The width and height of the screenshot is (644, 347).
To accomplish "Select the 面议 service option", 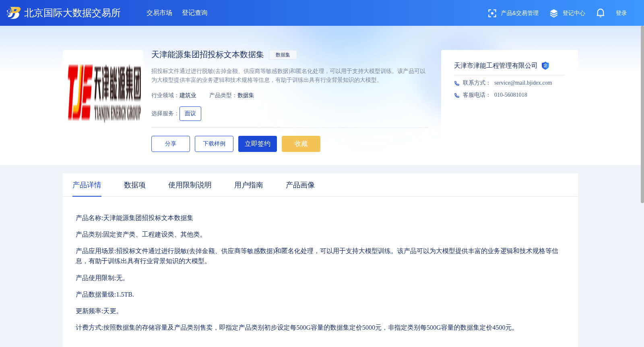I will click(x=190, y=114).
